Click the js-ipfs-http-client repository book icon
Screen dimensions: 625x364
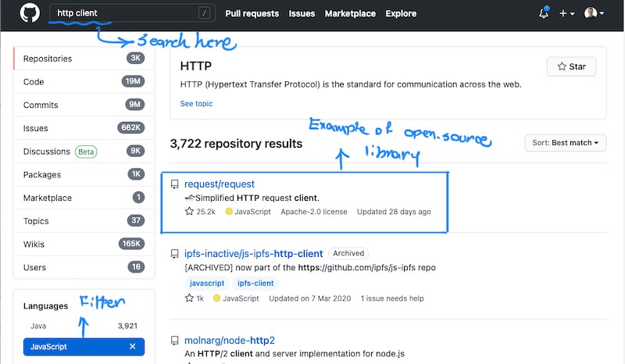tap(174, 254)
